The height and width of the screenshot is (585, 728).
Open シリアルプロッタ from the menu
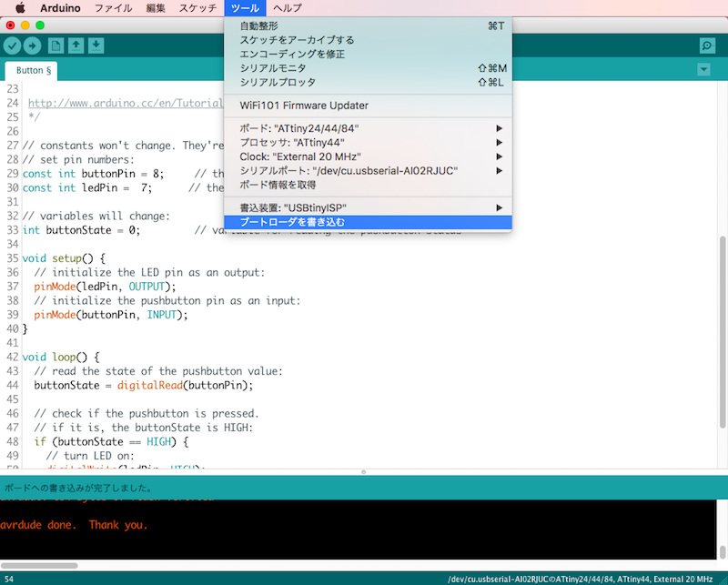coord(369,82)
